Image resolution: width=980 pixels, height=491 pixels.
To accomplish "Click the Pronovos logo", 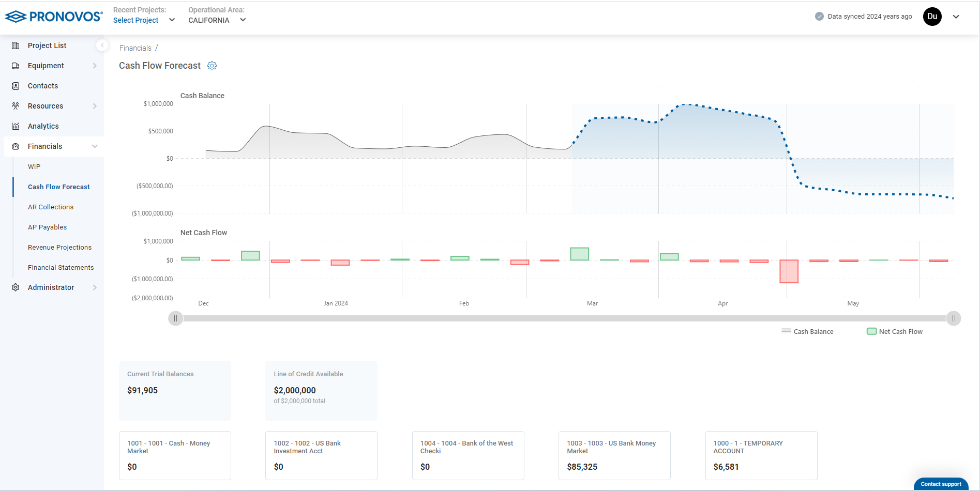I will pos(54,17).
